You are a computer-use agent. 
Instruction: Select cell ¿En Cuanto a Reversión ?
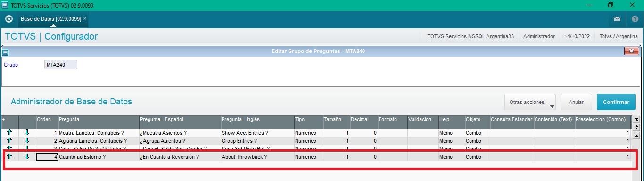pos(180,156)
